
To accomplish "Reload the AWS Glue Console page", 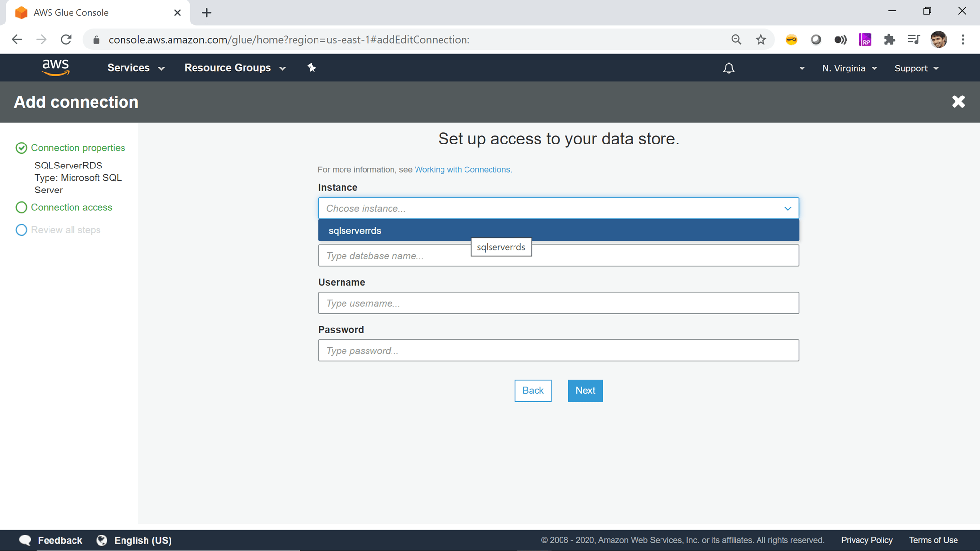I will 66,40.
